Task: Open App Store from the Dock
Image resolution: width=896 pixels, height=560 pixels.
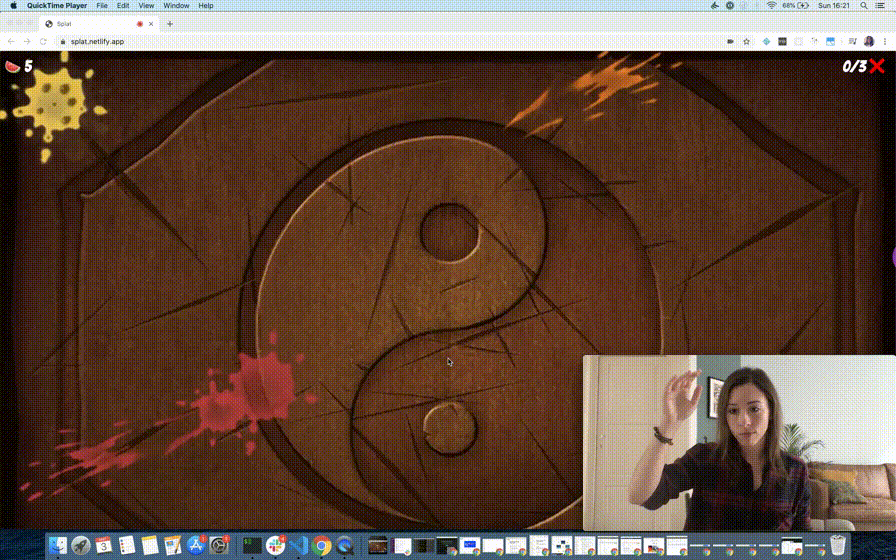Action: pos(195,545)
